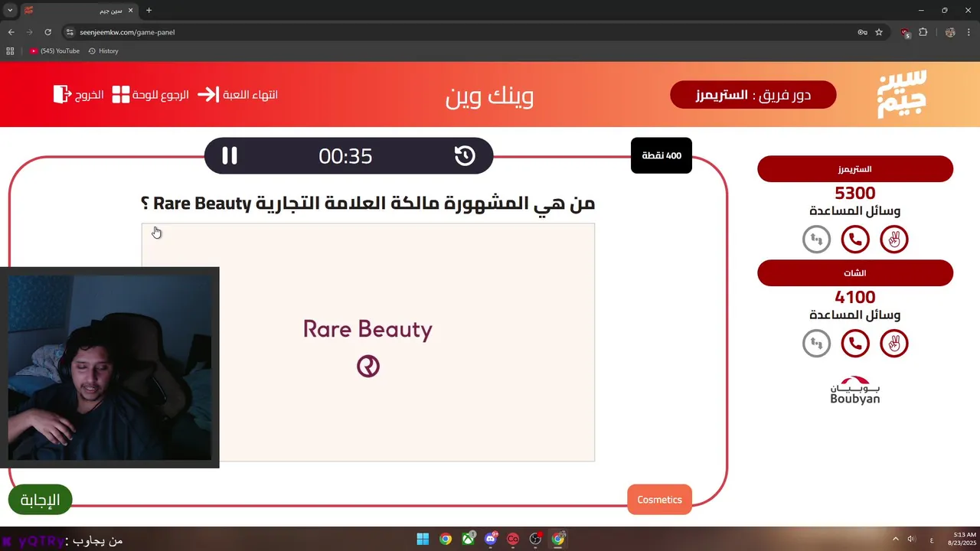
Task: Reload the page
Action: (47, 32)
